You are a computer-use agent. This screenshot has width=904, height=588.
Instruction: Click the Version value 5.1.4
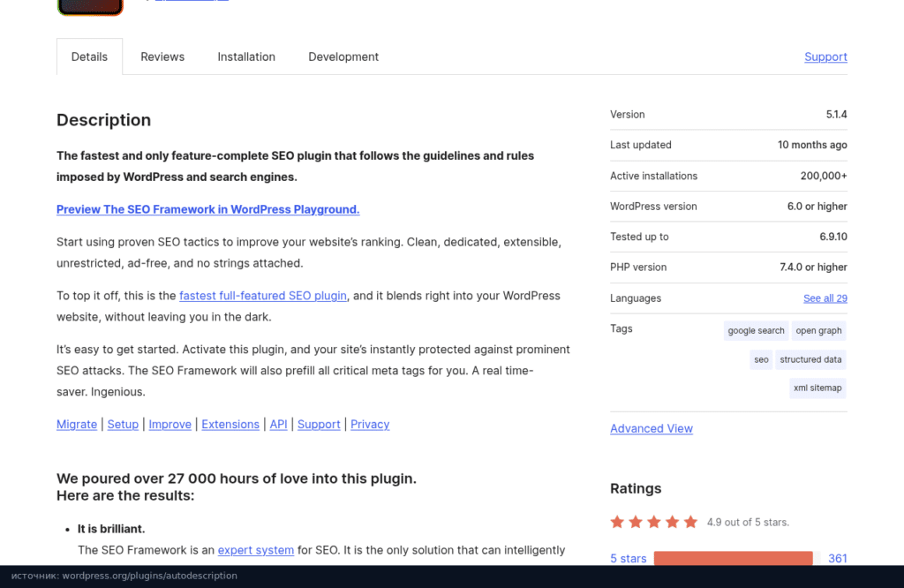836,114
